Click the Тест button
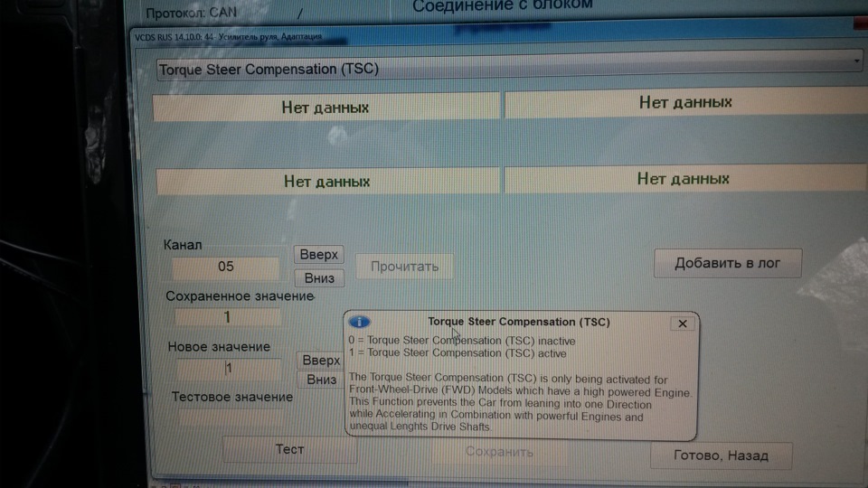Image resolution: width=868 pixels, height=488 pixels. 289,449
